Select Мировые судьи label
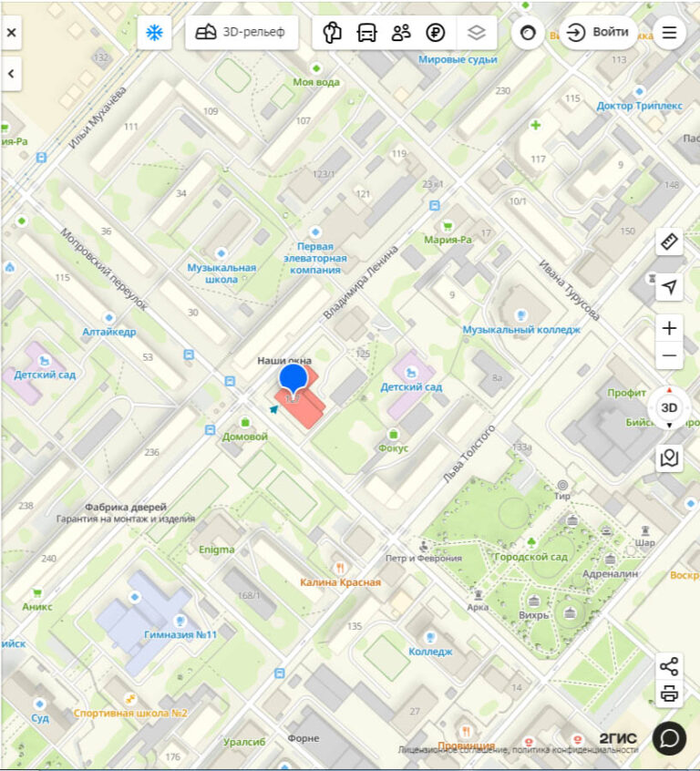This screenshot has height=771, width=700. click(x=458, y=59)
